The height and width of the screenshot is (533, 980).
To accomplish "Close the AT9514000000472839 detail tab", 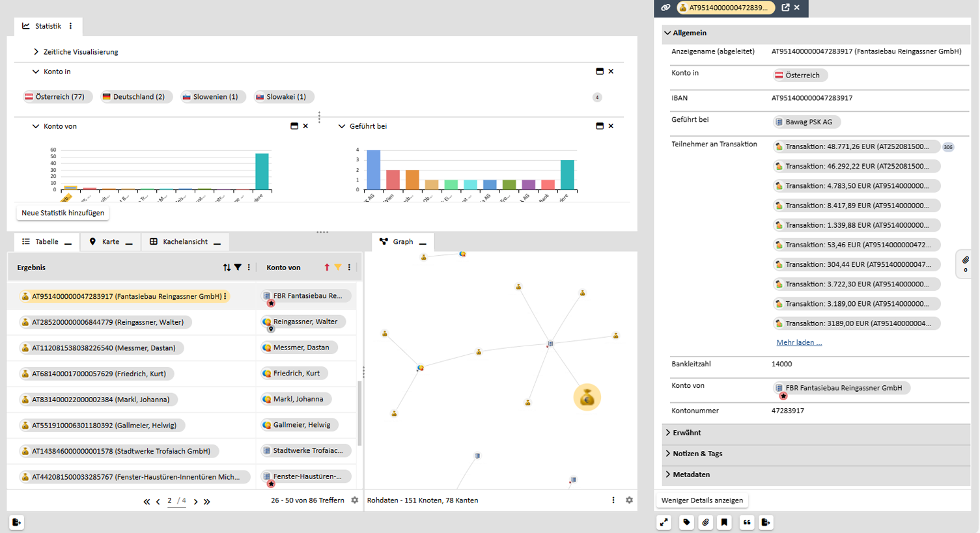I will point(797,8).
